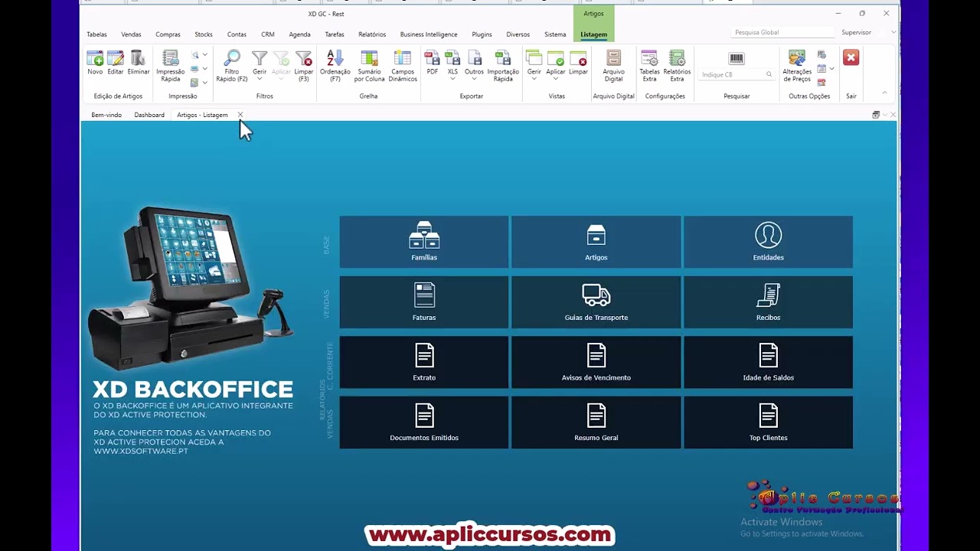Open the Vendas menu

[131, 34]
